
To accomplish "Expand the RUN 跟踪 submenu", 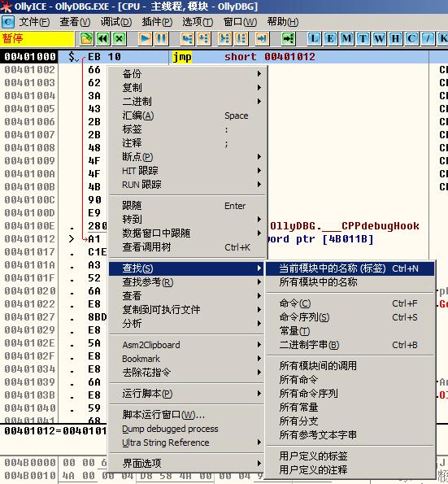I will [188, 185].
